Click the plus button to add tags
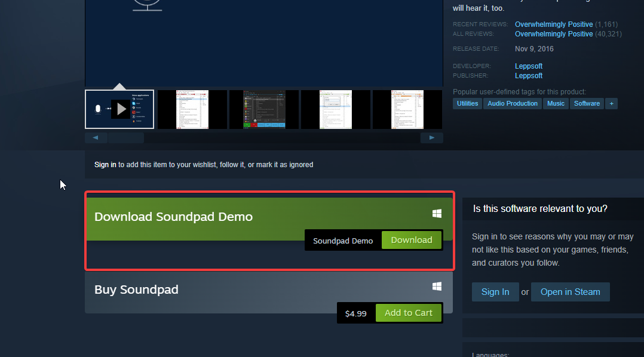The height and width of the screenshot is (357, 644). pyautogui.click(x=612, y=103)
